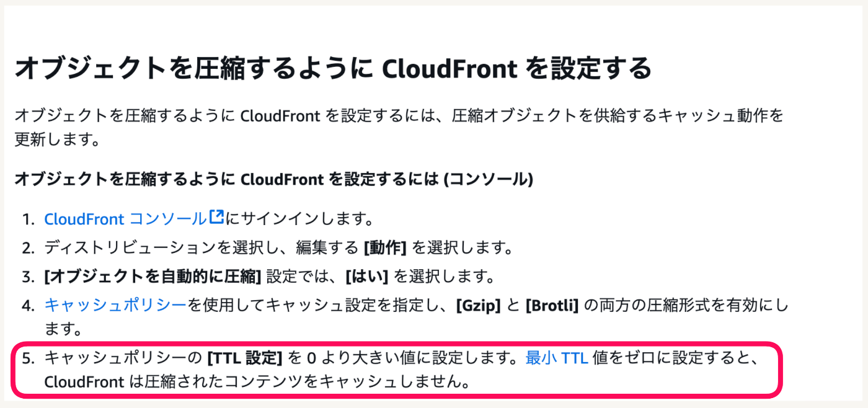Click the bold [オブジェクトを自動的に圧縮] label
The height and width of the screenshot is (408, 868).
(x=153, y=276)
